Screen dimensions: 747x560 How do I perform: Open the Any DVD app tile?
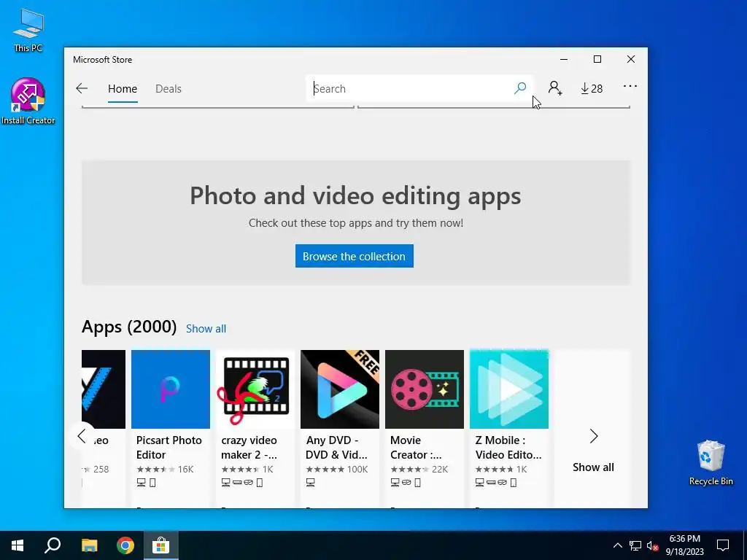pos(340,429)
